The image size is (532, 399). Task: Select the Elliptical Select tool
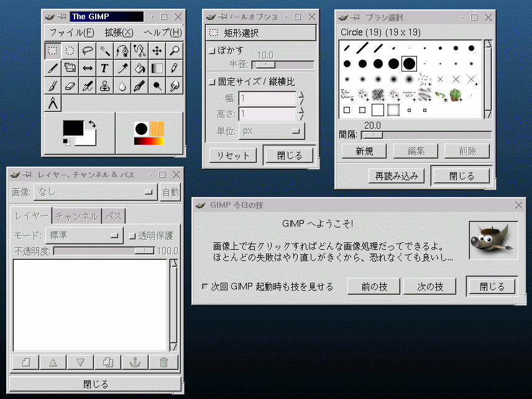pyautogui.click(x=70, y=51)
